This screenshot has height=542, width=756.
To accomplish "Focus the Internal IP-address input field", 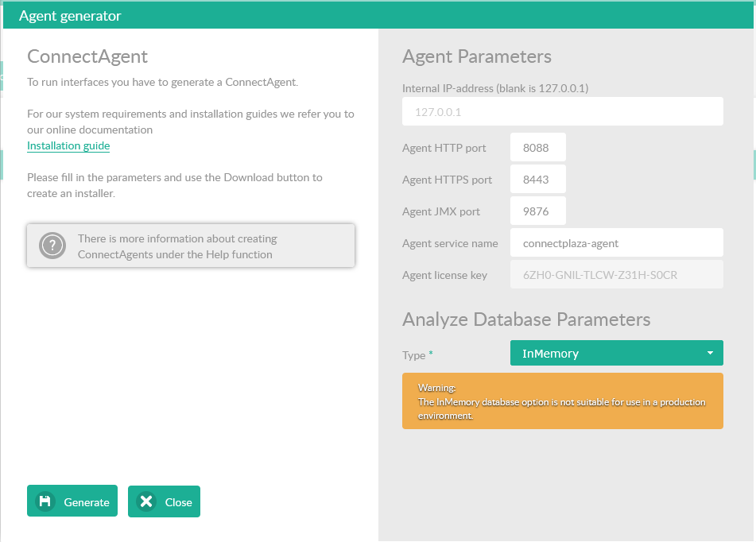I will coord(563,111).
